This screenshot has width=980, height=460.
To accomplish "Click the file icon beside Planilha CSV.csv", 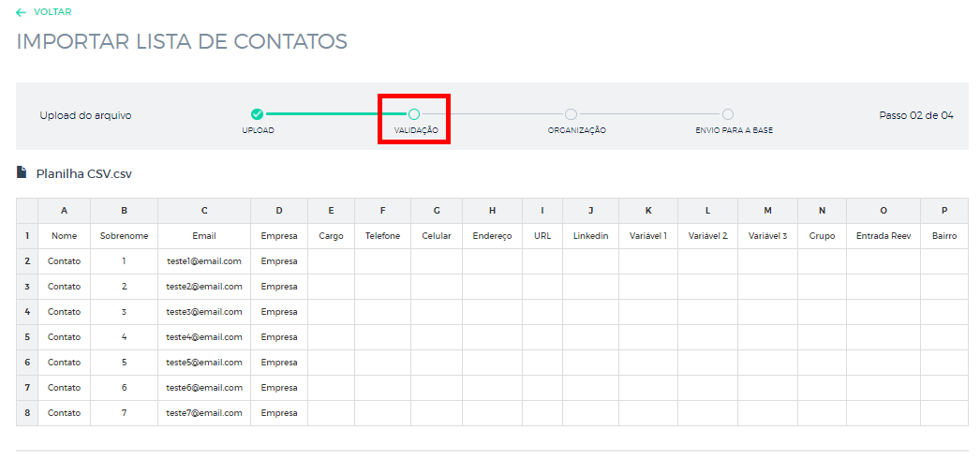I will 22,172.
